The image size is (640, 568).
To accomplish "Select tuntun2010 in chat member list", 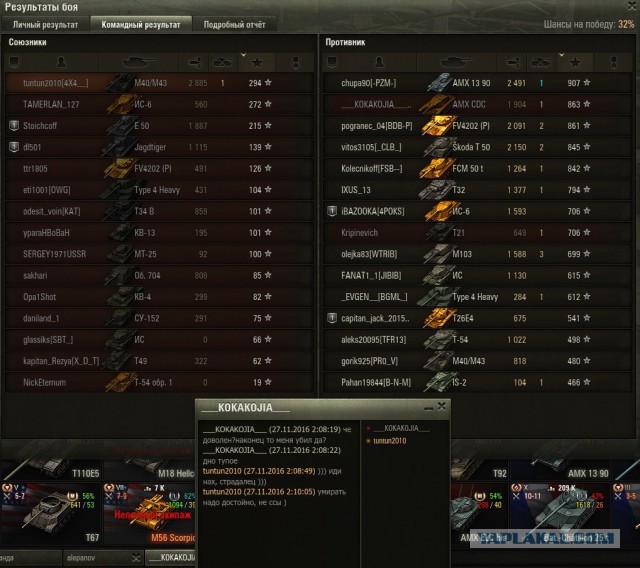I will [389, 441].
